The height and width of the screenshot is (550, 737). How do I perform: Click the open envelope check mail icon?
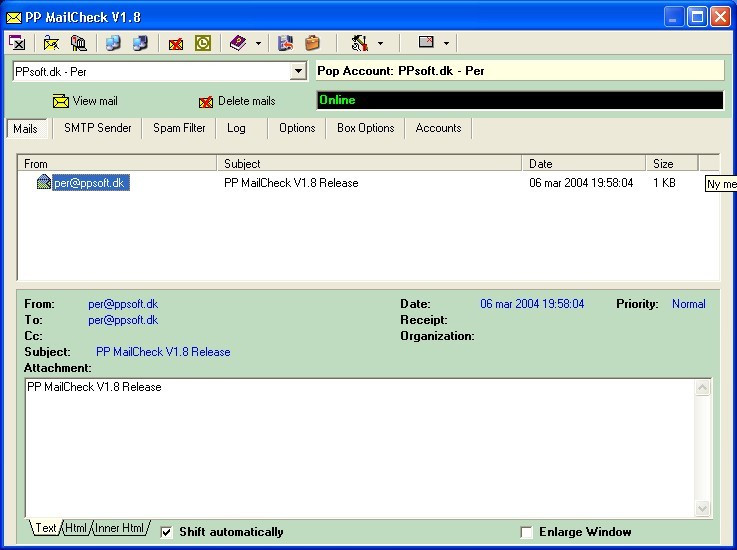(x=51, y=43)
